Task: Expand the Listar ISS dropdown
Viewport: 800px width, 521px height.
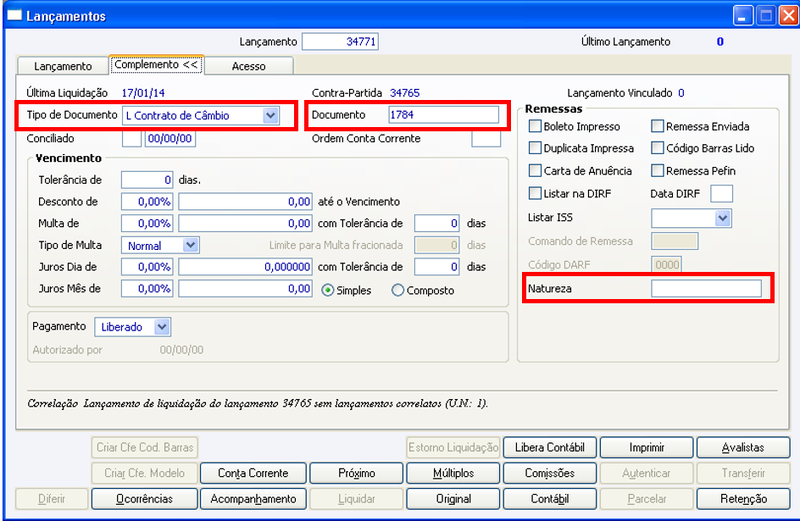Action: tap(722, 218)
